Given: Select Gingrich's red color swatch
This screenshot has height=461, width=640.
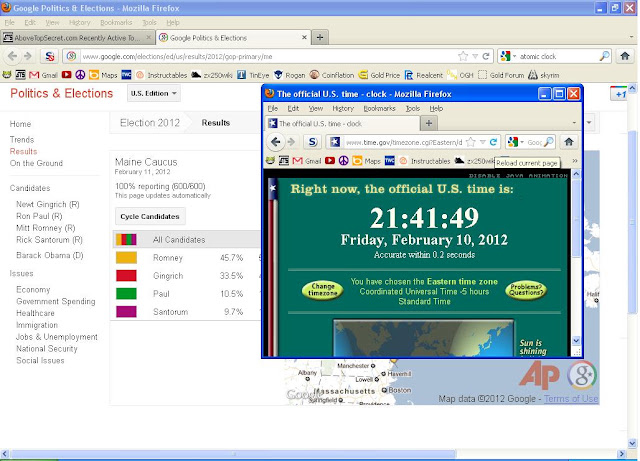Looking at the screenshot, I should (x=126, y=276).
